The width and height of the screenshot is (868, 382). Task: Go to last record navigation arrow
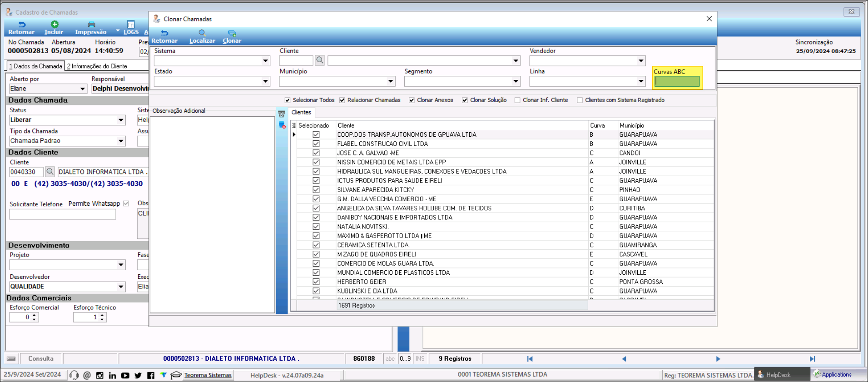[812, 359]
